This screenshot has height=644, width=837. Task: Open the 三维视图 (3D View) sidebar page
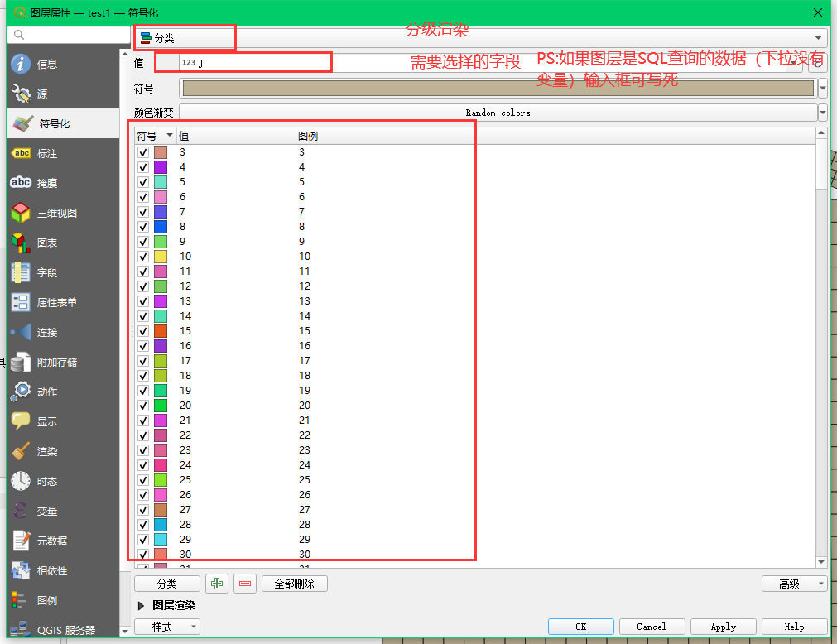coord(56,214)
